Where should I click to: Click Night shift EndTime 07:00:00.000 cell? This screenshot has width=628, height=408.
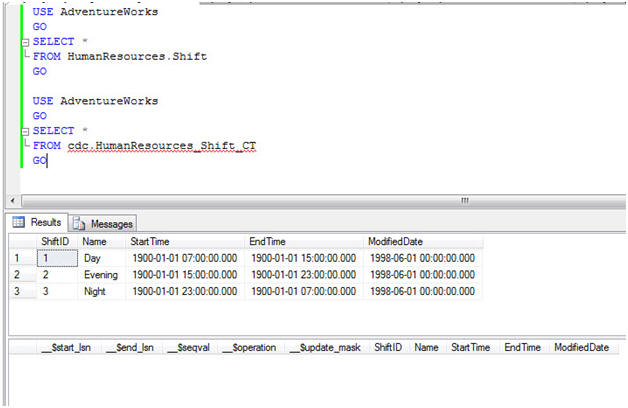304,291
